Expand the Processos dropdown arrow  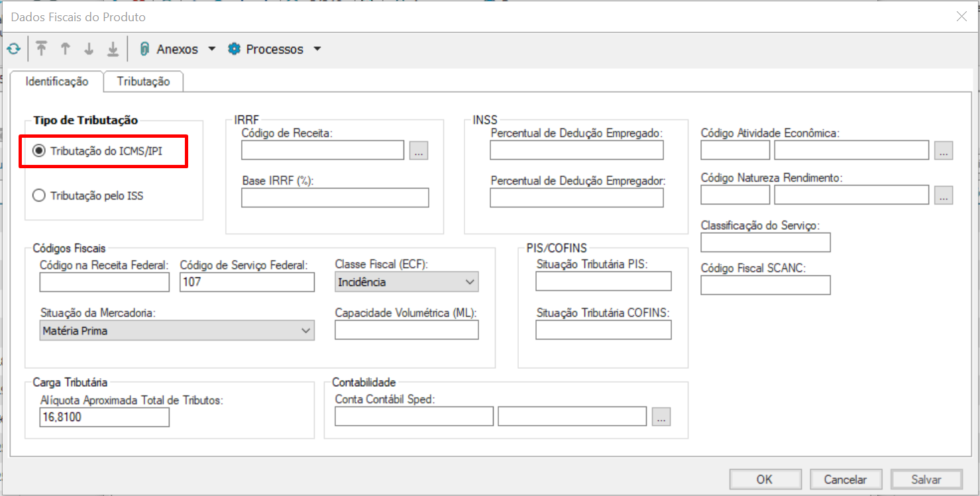tap(317, 49)
